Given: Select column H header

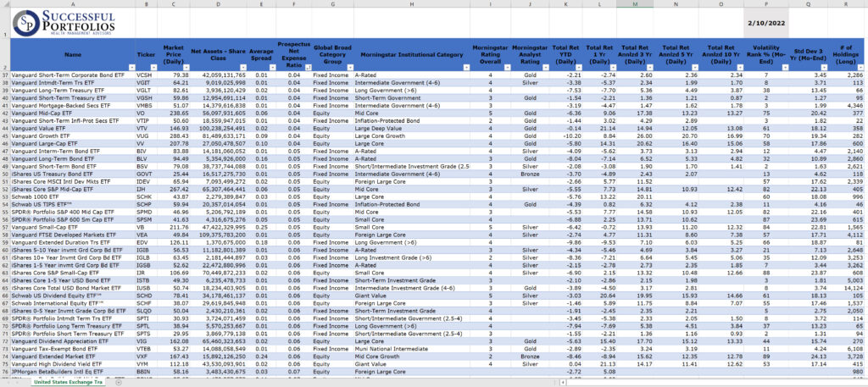Looking at the screenshot, I should point(412,3).
